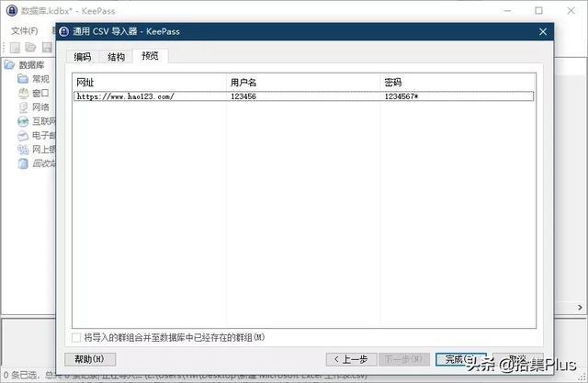Click the 完成 button to finish import

[x=460, y=359]
